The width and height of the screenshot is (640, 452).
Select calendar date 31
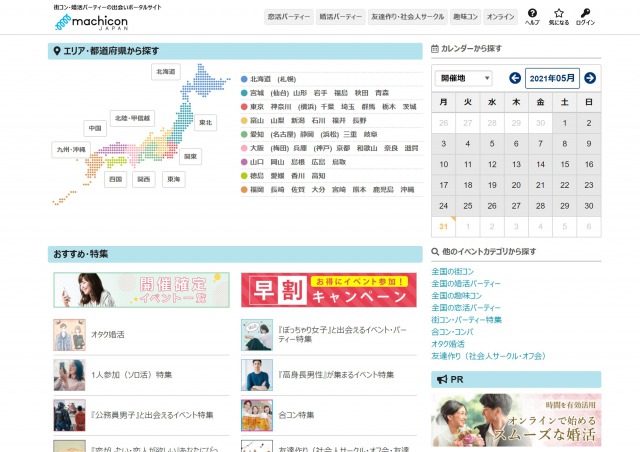tap(443, 227)
